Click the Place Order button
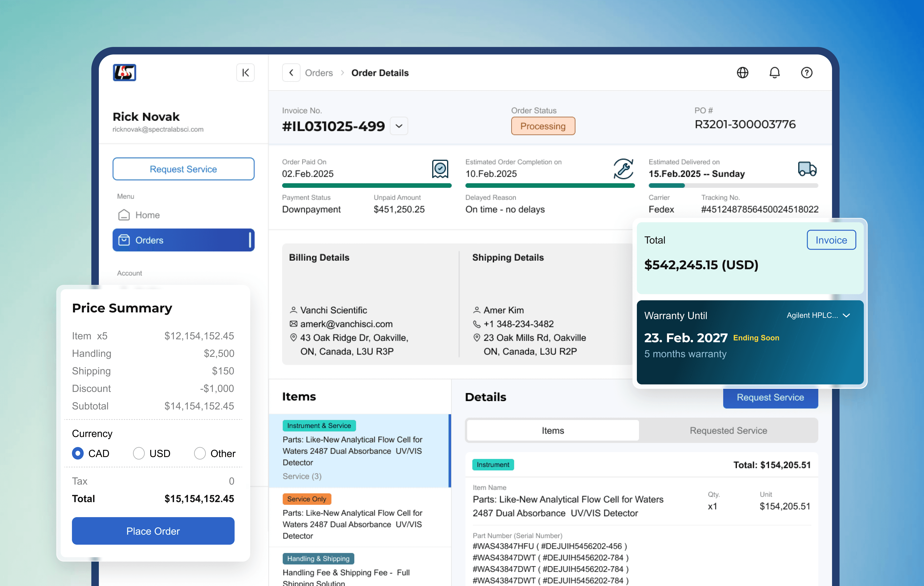This screenshot has width=924, height=586. pyautogui.click(x=153, y=531)
